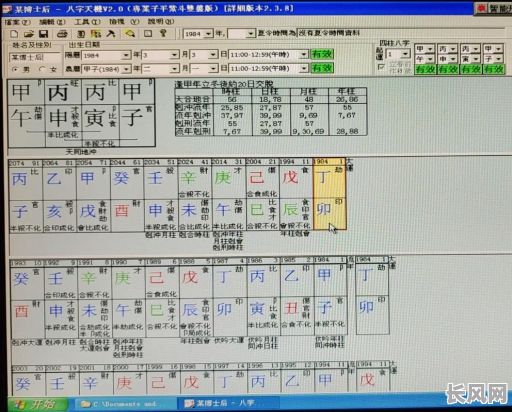The width and height of the screenshot is (512, 412).
Task: Open 陽曆 month dropdown
Action: tap(174, 55)
